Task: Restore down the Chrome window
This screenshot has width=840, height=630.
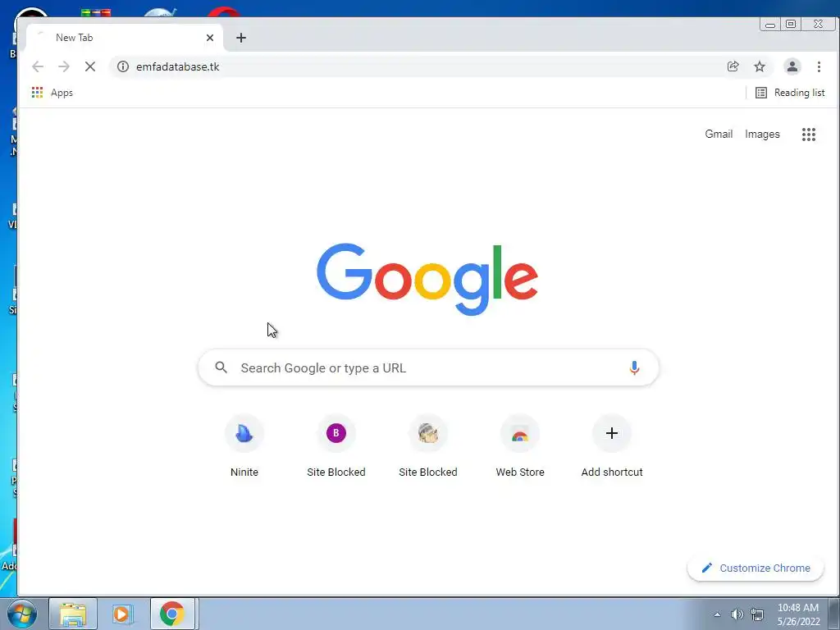Action: pyautogui.click(x=791, y=25)
